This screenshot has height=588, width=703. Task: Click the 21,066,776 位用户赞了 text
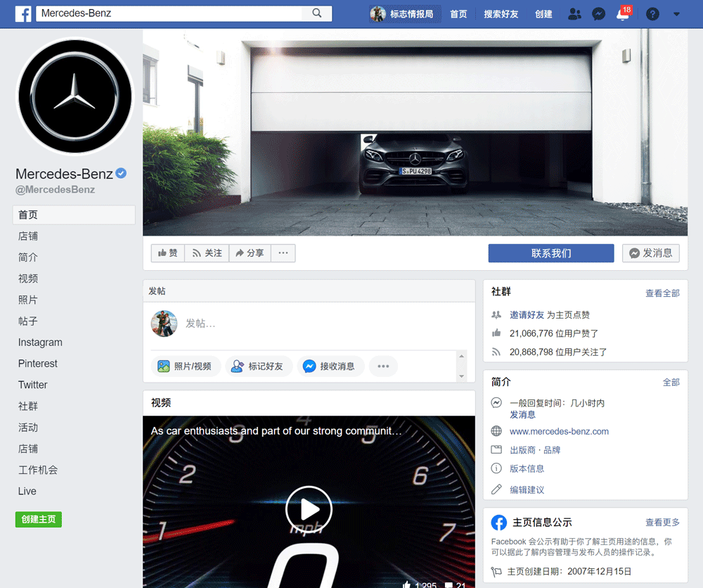pyautogui.click(x=554, y=333)
